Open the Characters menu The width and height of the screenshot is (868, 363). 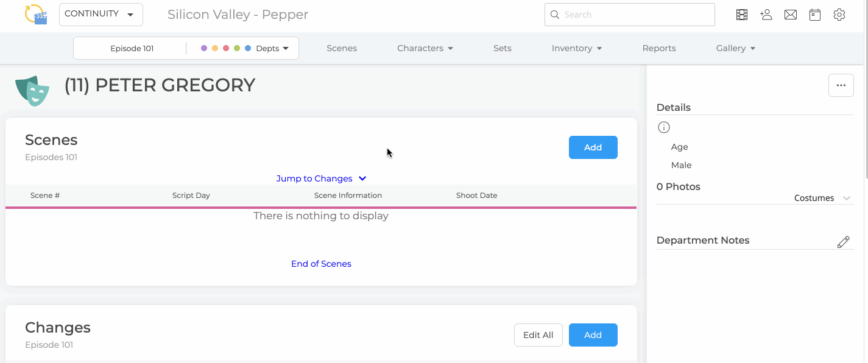425,48
